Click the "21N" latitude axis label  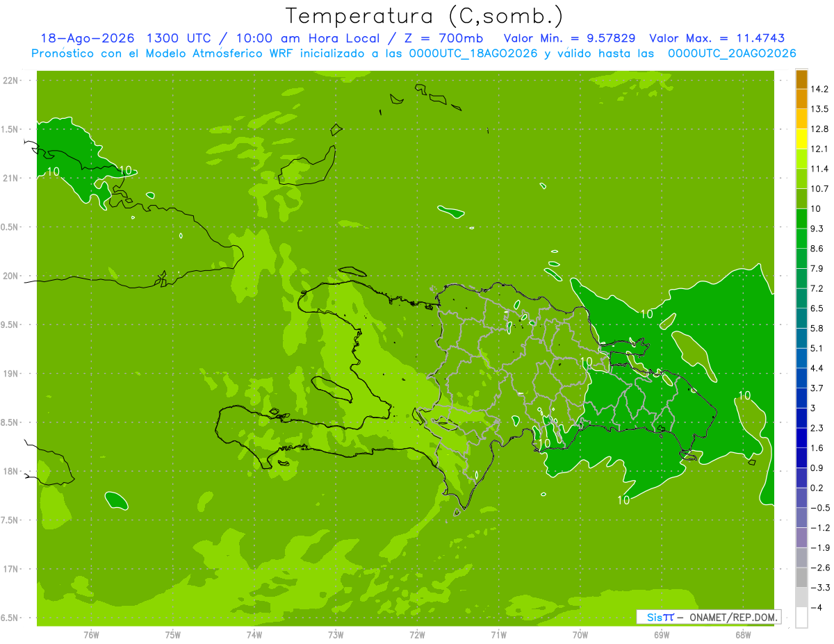pos(12,179)
